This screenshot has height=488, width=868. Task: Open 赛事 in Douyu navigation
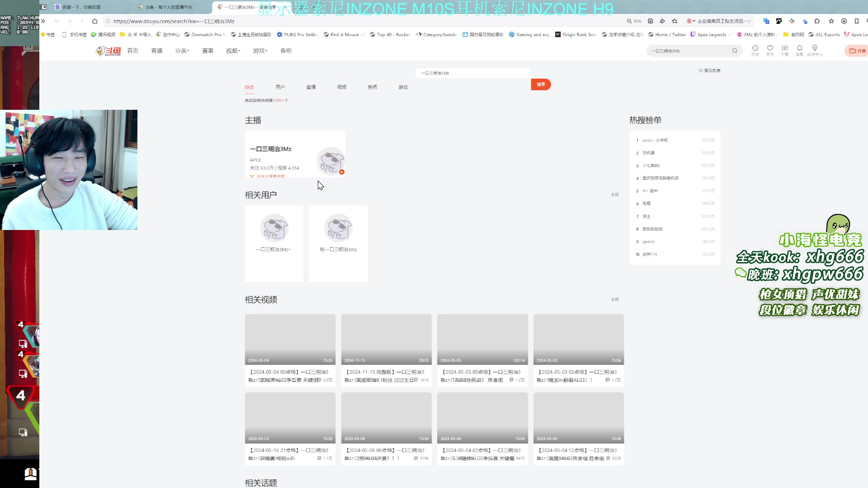coord(208,51)
